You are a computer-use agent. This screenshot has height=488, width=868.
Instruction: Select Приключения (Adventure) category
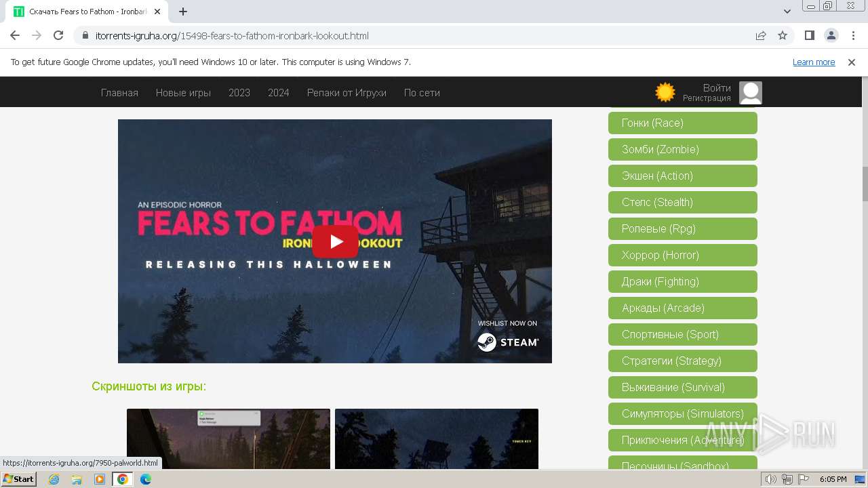point(683,440)
